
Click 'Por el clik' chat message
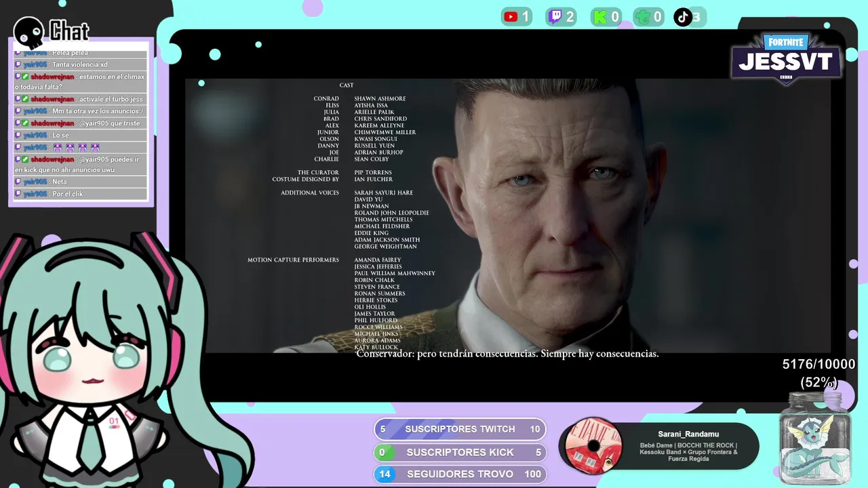pos(67,194)
